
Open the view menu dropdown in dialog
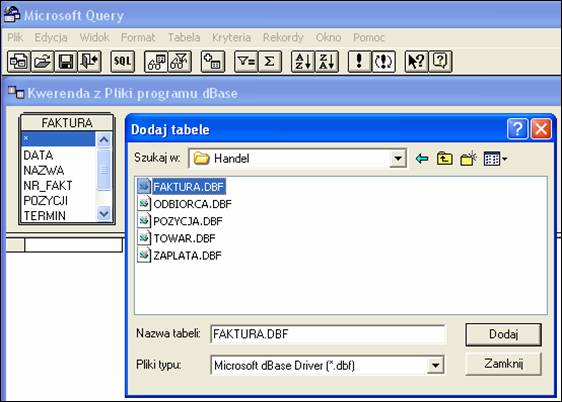click(x=495, y=158)
